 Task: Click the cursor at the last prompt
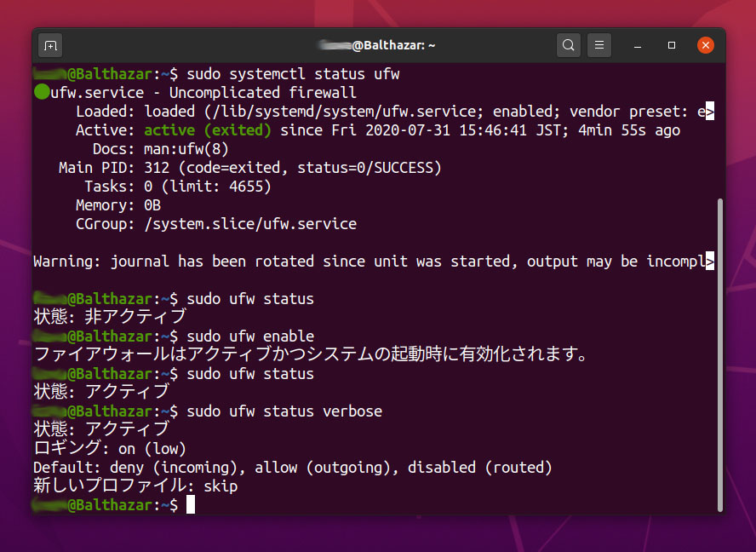click(191, 504)
